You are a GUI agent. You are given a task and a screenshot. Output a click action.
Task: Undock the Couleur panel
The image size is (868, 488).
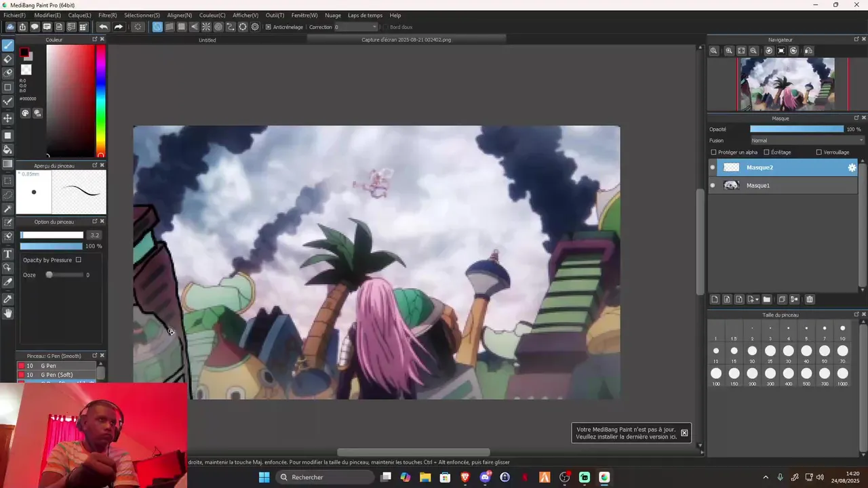pyautogui.click(x=95, y=39)
